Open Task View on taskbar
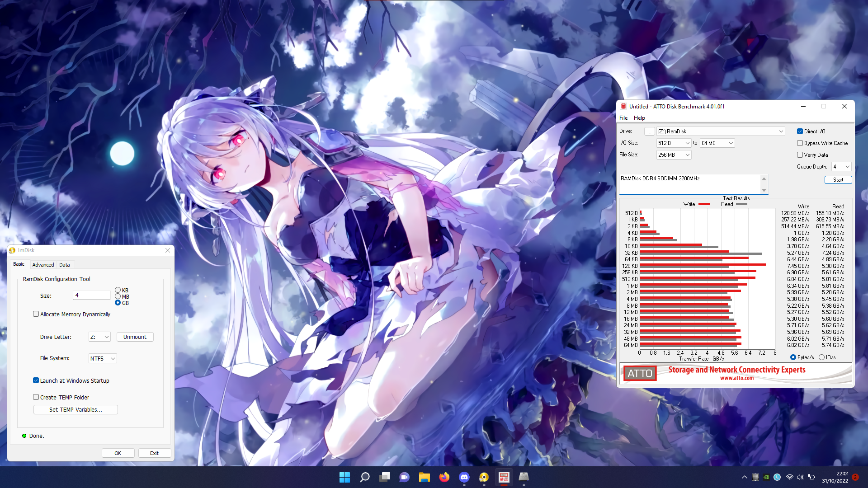The width and height of the screenshot is (868, 488). point(385,477)
